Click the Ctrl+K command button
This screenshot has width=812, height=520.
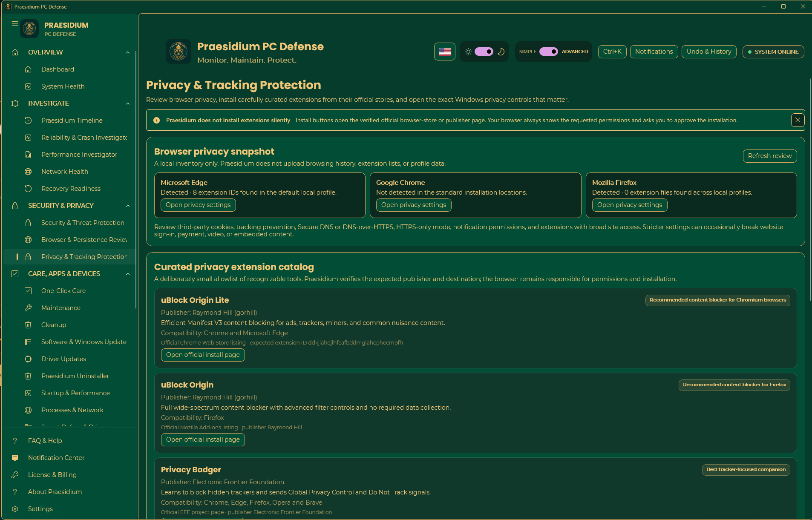tap(612, 52)
